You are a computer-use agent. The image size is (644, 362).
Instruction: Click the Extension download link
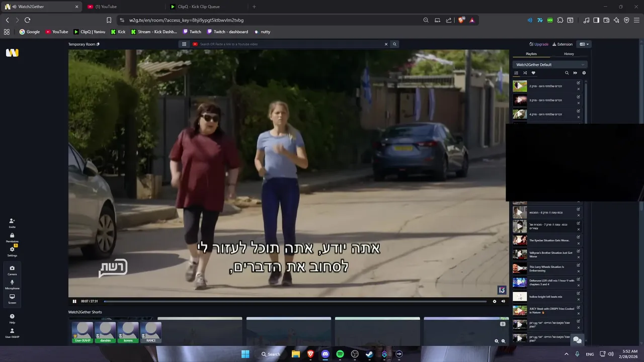click(x=562, y=44)
